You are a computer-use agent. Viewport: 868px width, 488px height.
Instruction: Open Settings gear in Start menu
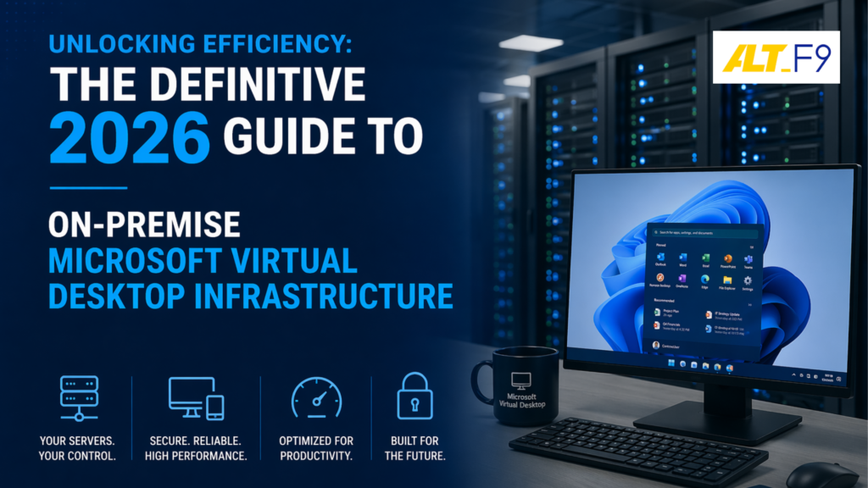pos(748,281)
